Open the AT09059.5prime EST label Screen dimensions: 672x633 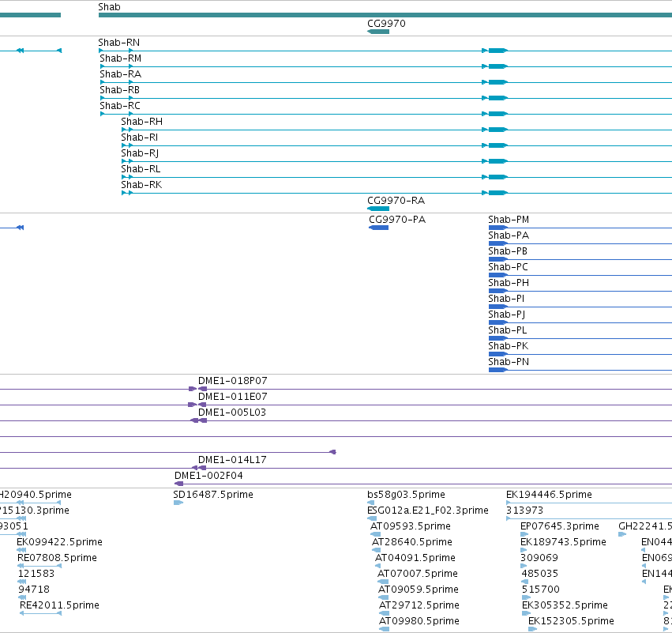419,590
